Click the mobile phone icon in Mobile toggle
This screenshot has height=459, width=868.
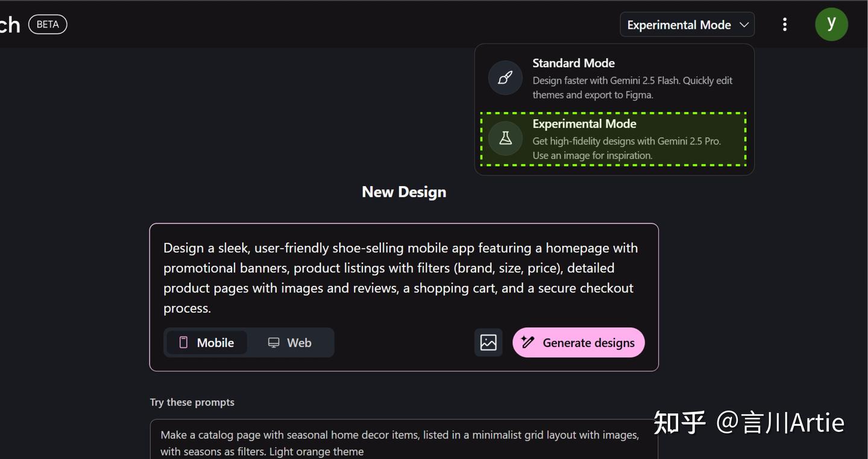pos(183,343)
